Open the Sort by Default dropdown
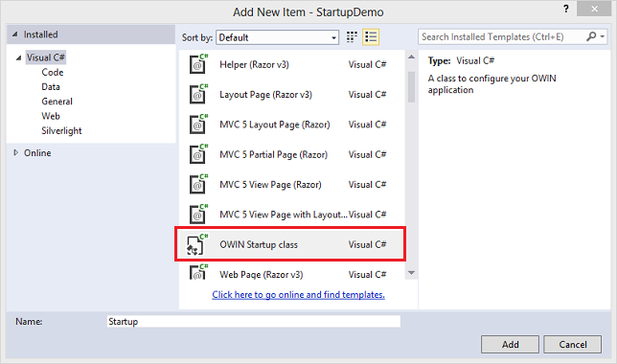 pyautogui.click(x=278, y=37)
